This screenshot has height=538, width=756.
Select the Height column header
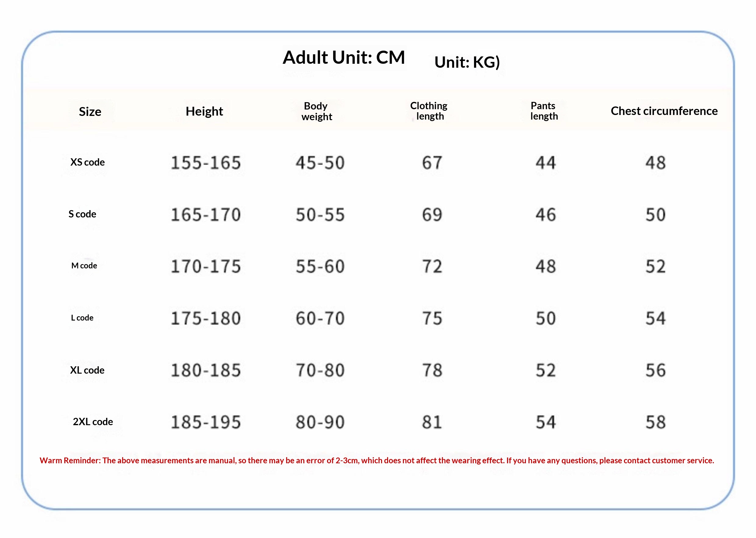coord(204,111)
